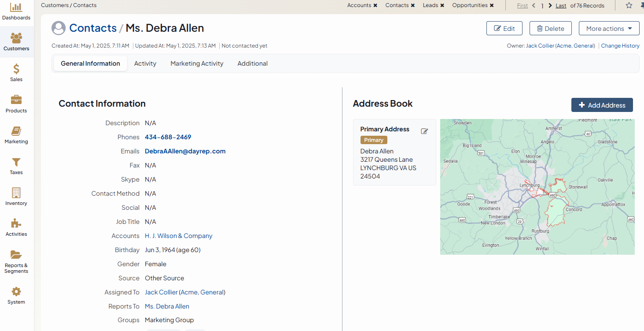Open the System gear icon
The image size is (644, 331).
[16, 292]
